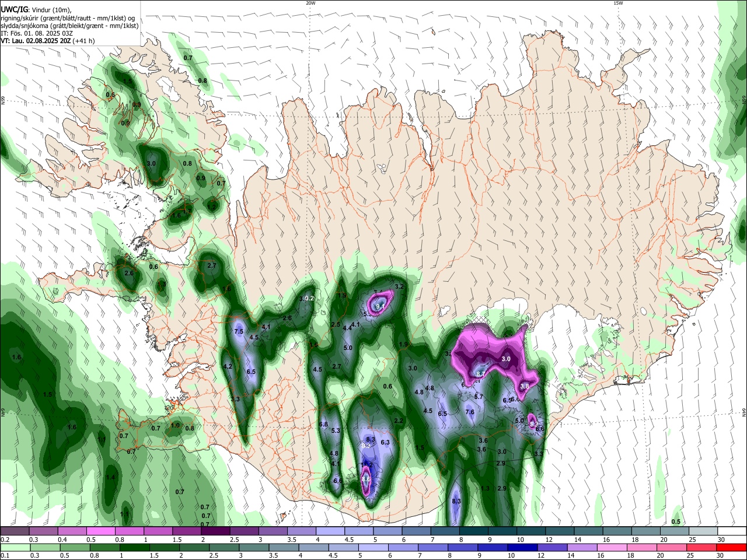The height and width of the screenshot is (560, 747).
Task: Click the '5.7' precipitation value on the map
Action: [x=479, y=397]
